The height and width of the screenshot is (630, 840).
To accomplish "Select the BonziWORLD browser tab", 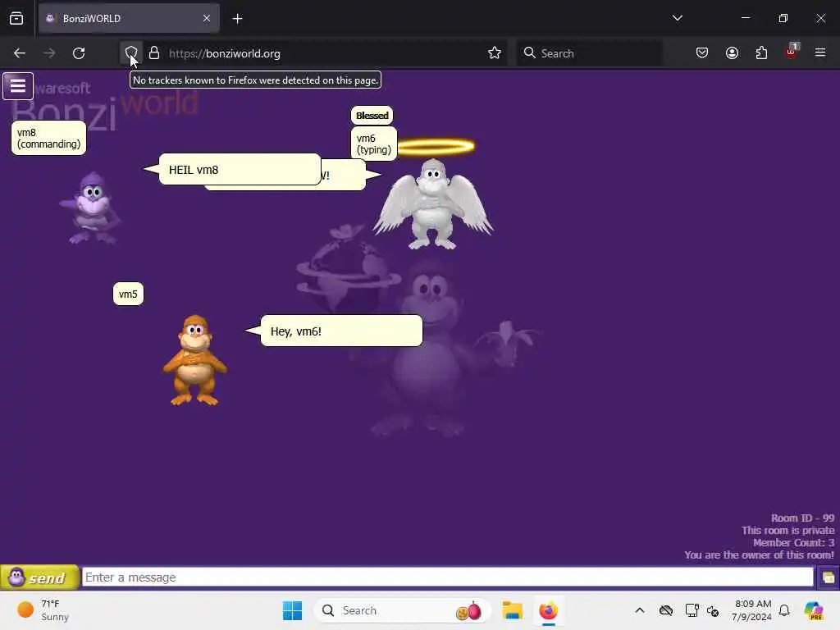I will (129, 18).
